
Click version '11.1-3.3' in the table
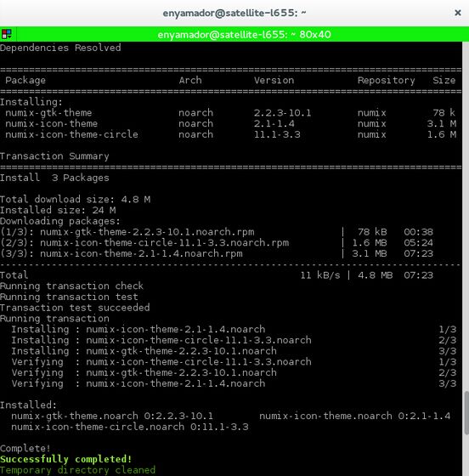tap(277, 134)
